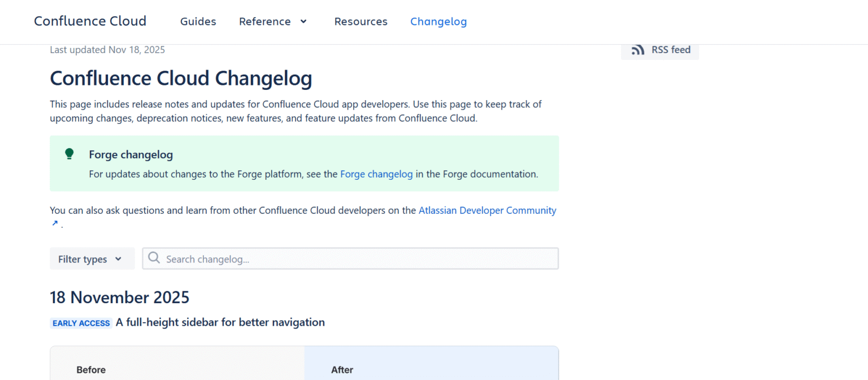Select the Confluence Cloud logo text
This screenshot has width=868, height=380.
point(90,21)
